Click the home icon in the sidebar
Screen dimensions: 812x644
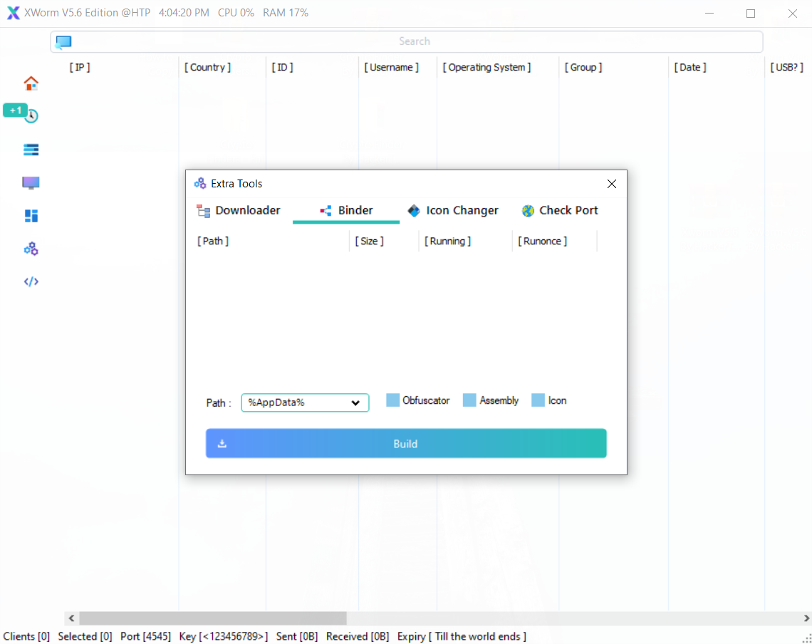pos(31,83)
